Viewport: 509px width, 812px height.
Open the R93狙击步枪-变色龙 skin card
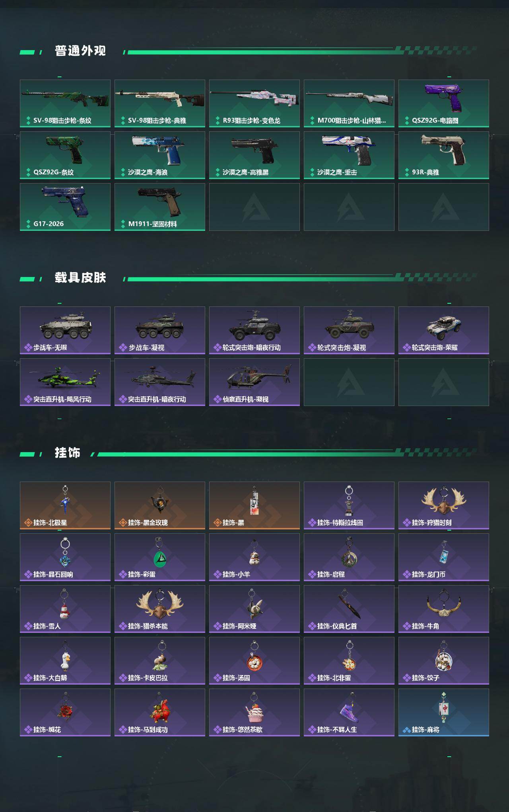tap(254, 103)
